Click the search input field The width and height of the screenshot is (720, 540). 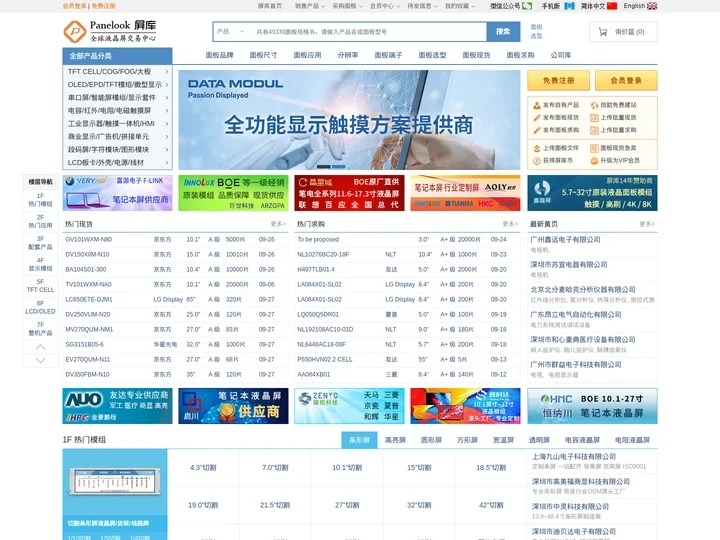click(369, 32)
